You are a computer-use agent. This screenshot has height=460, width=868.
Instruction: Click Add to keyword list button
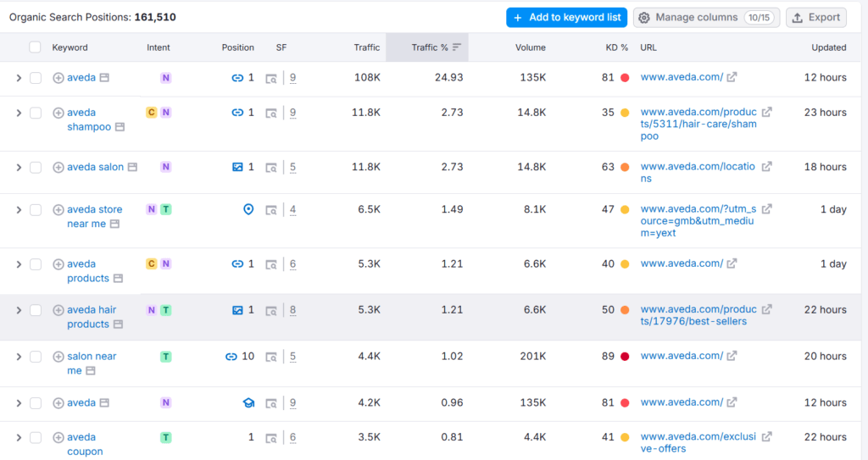(x=566, y=18)
